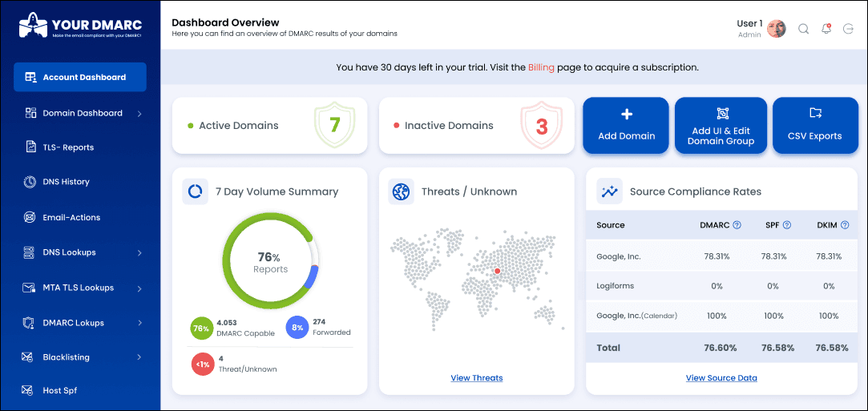Click the 76% Reports donut center
Screen dimensions: 868x411
270,263
